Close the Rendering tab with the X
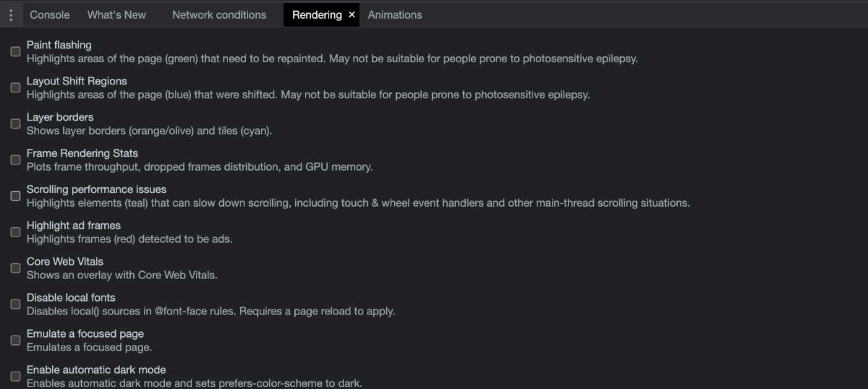868x389 pixels. coord(352,14)
